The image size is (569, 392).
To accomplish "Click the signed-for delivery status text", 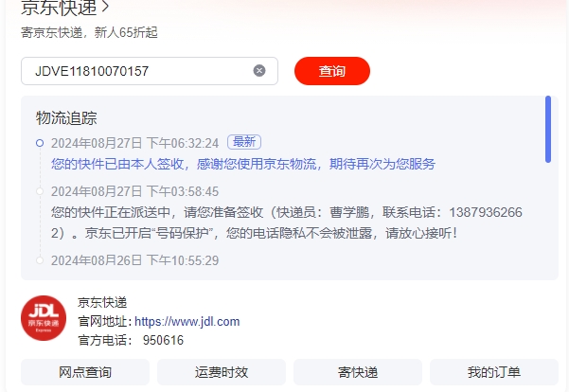I will (243, 164).
